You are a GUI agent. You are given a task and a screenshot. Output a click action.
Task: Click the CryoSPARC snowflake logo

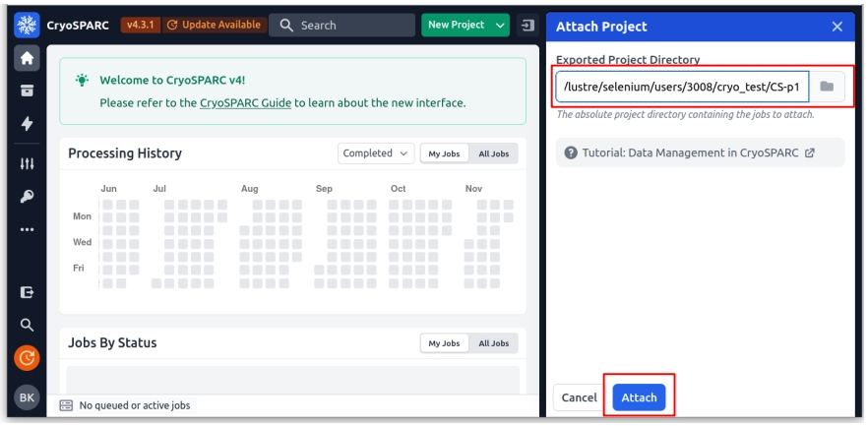point(27,25)
